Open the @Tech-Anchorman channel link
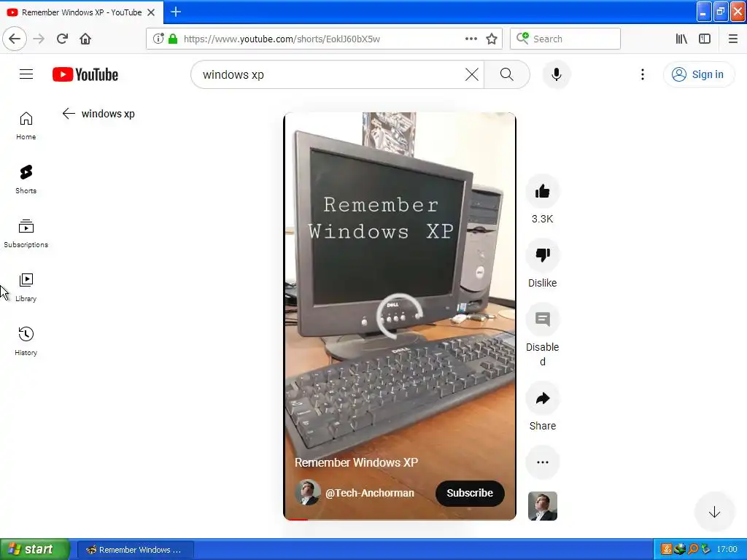This screenshot has height=560, width=747. 370,493
